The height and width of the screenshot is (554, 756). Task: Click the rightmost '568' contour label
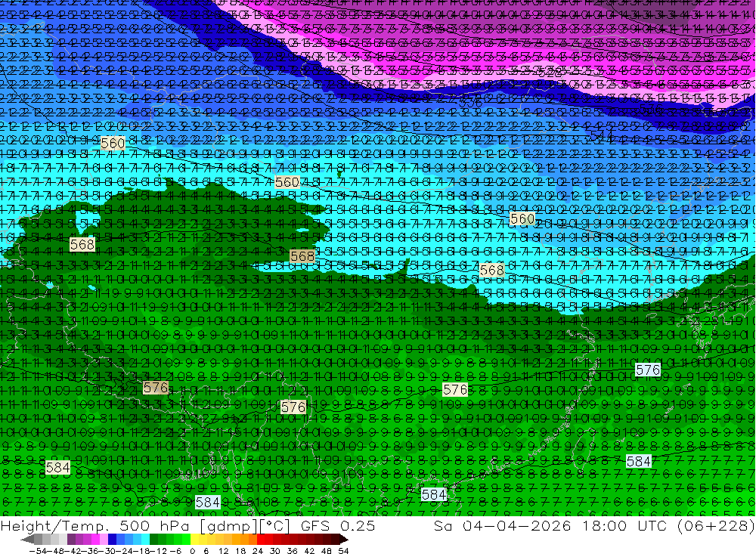pos(492,270)
